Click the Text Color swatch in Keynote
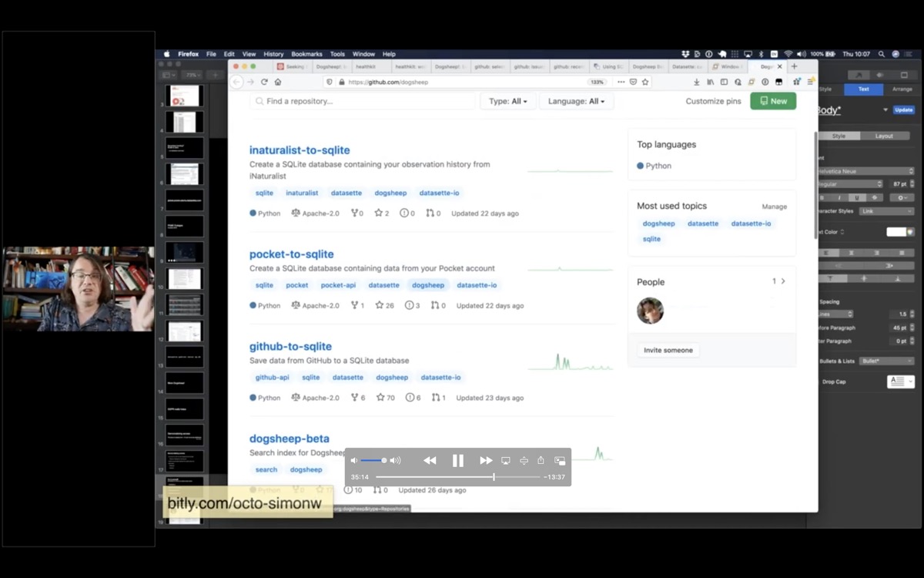The image size is (924, 578). click(x=896, y=232)
